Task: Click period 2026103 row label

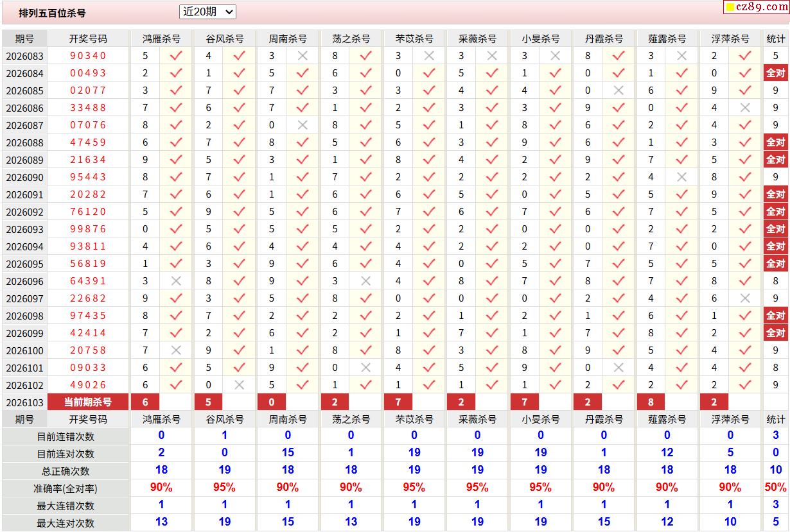Action: coord(24,403)
